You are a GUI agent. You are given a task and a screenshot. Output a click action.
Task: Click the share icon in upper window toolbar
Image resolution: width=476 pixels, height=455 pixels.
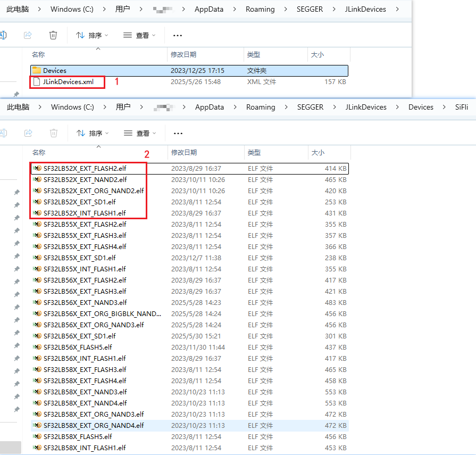(28, 35)
